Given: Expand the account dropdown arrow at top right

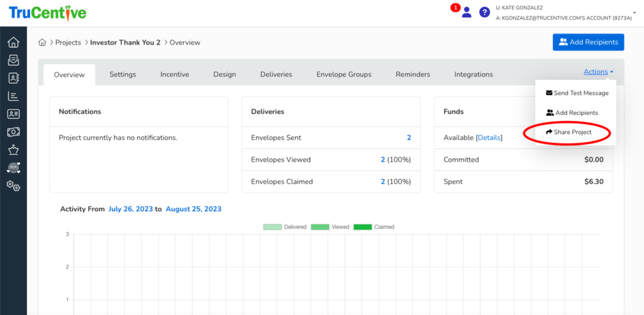Looking at the screenshot, I should coord(635,13).
